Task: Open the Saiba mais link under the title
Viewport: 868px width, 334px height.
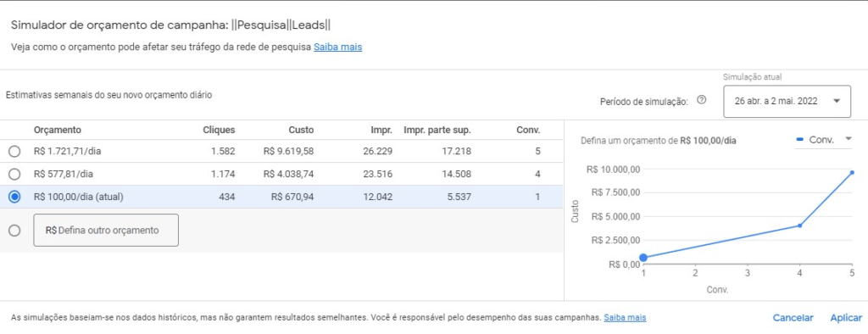Action: point(337,47)
